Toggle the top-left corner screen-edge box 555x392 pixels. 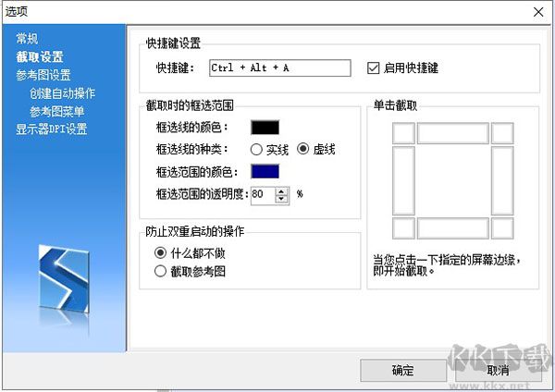[403, 133]
